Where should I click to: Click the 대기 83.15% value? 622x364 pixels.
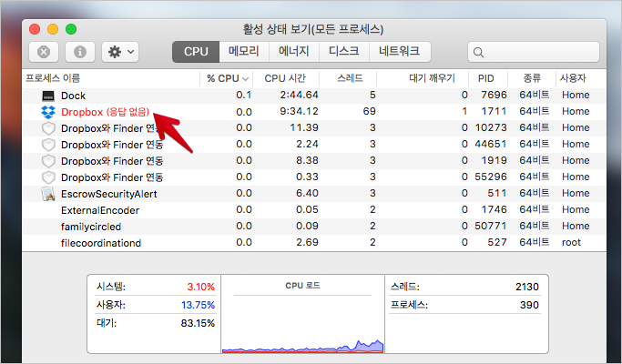(198, 323)
